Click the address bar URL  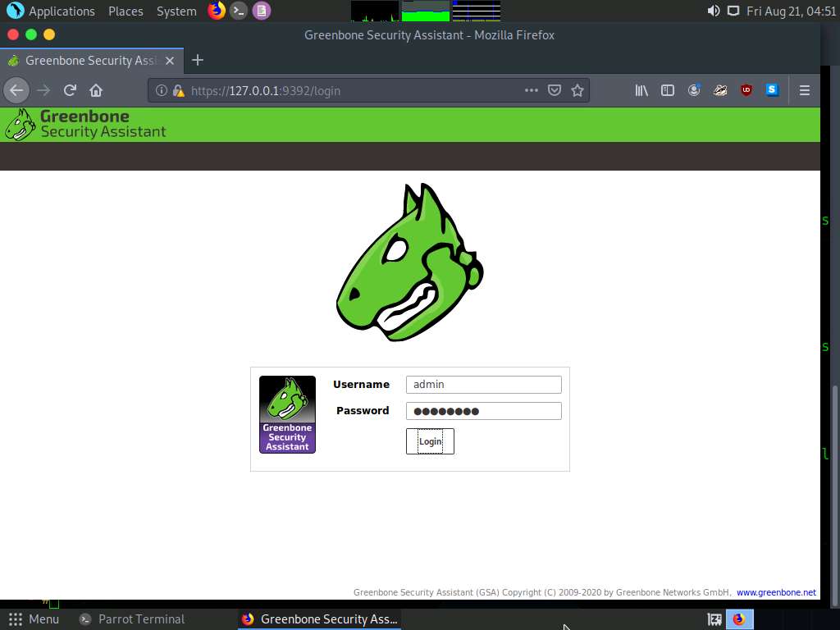(266, 90)
